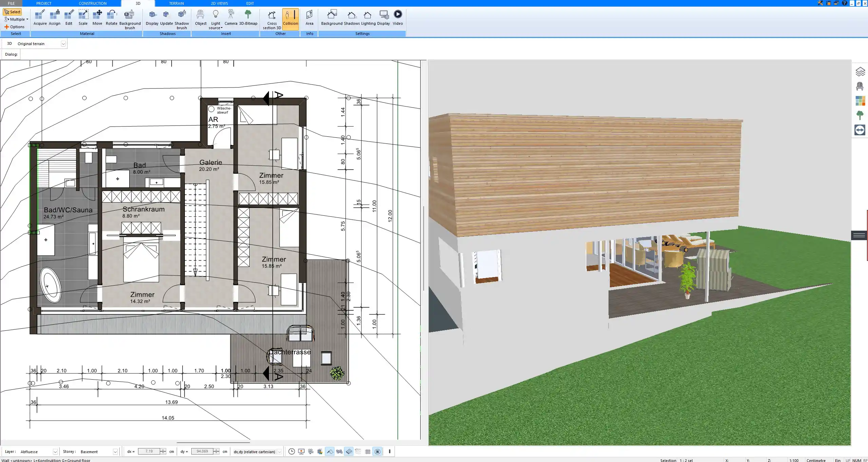
Task: Click the shadows Display icon
Action: [x=152, y=18]
